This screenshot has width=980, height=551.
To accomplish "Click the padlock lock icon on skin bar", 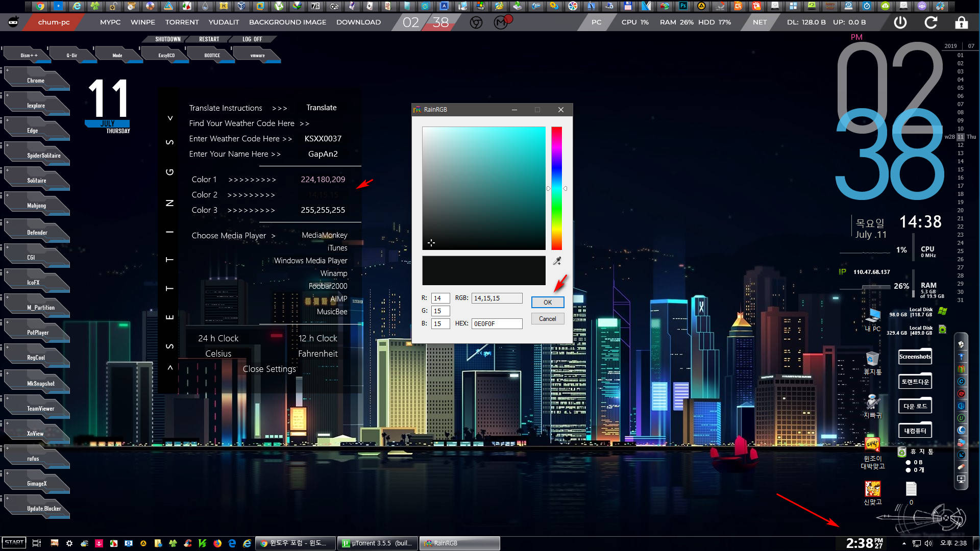I will 962,22.
